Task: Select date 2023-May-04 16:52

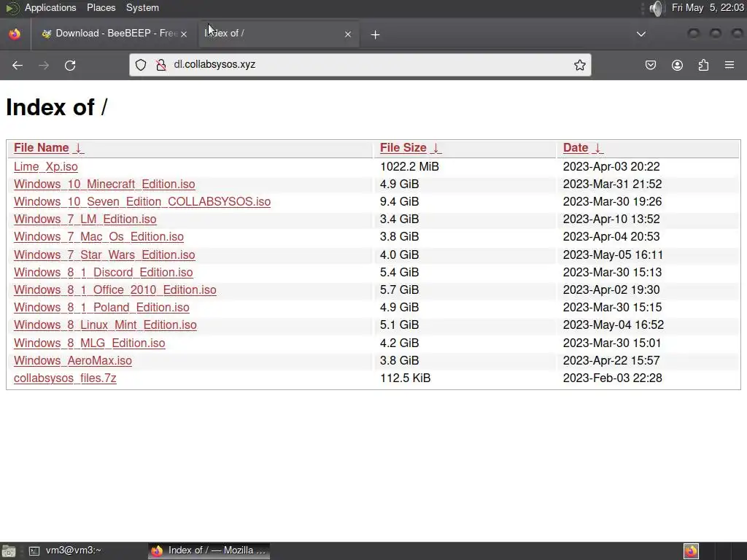Action: click(x=613, y=324)
